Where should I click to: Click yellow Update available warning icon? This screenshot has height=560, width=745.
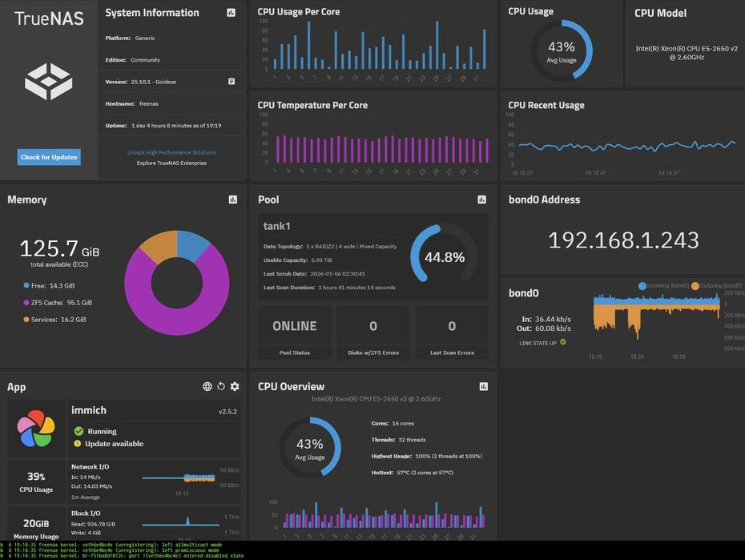click(78, 444)
